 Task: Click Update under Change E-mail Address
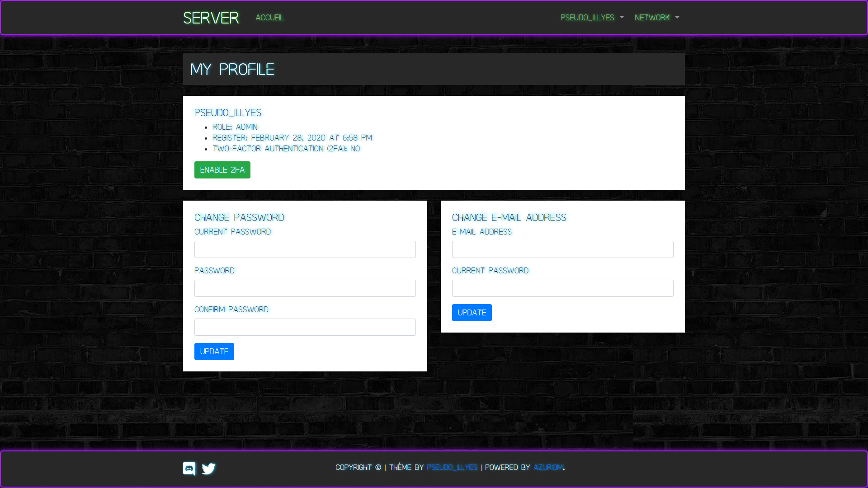472,313
